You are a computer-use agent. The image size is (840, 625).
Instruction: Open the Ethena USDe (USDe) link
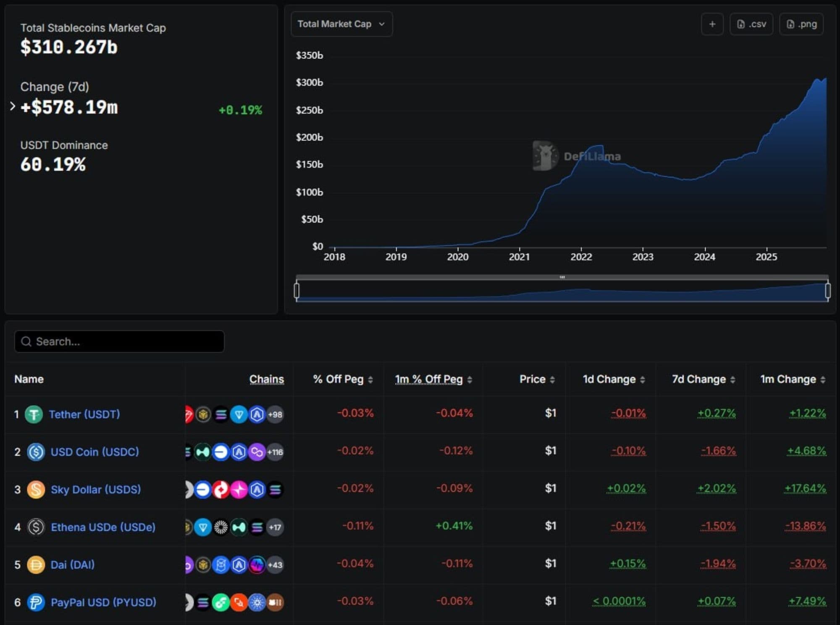point(103,527)
